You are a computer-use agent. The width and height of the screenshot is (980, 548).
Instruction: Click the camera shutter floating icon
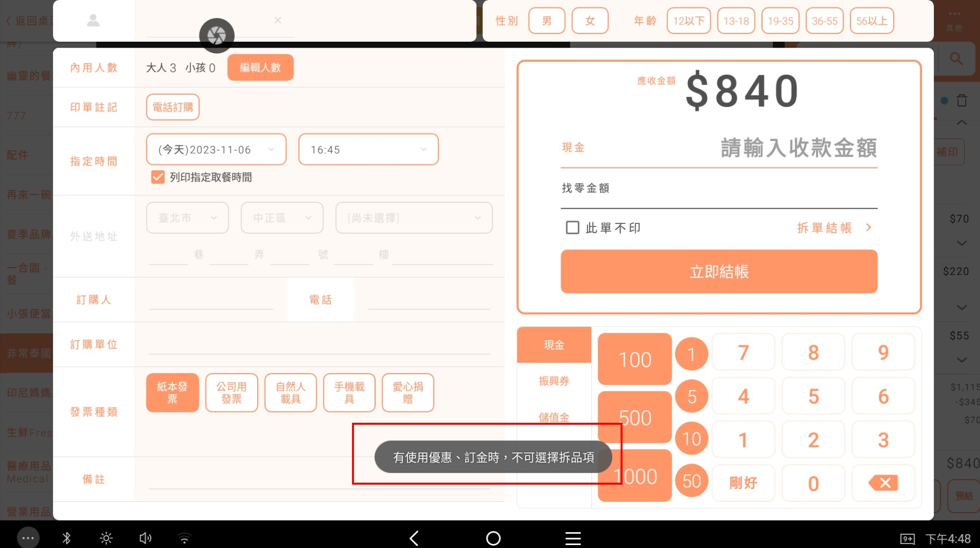pyautogui.click(x=217, y=35)
